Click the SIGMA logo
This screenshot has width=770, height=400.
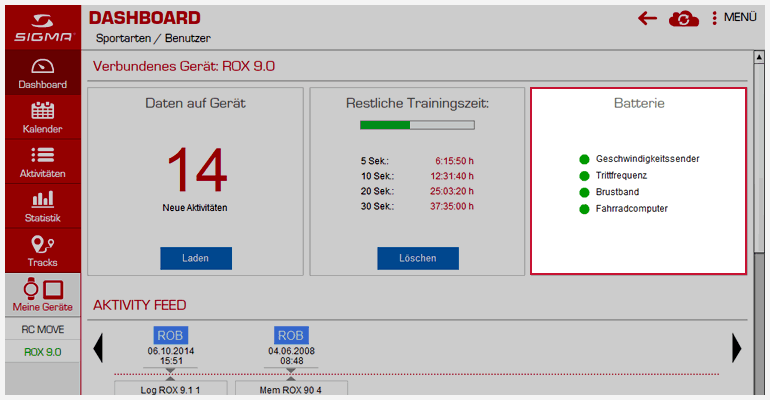[43, 27]
